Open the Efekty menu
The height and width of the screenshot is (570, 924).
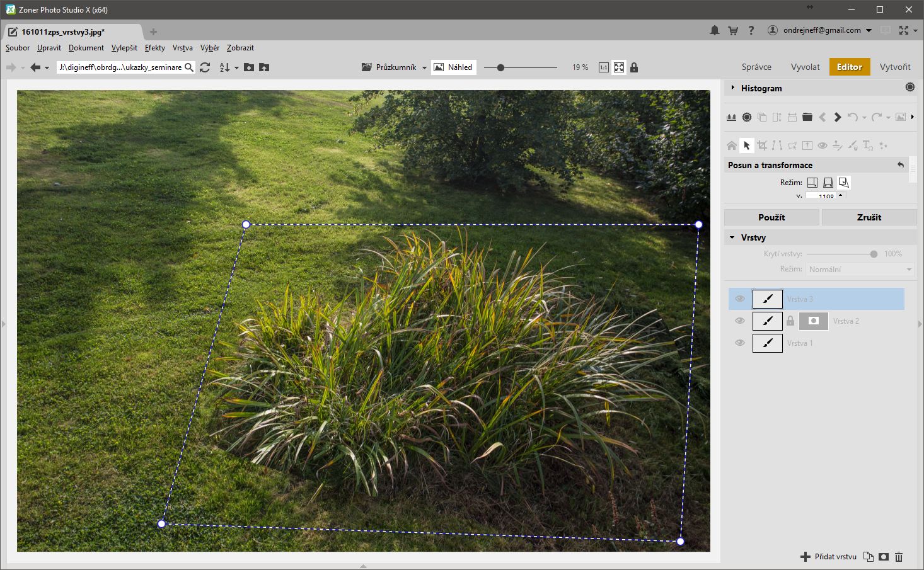point(154,48)
